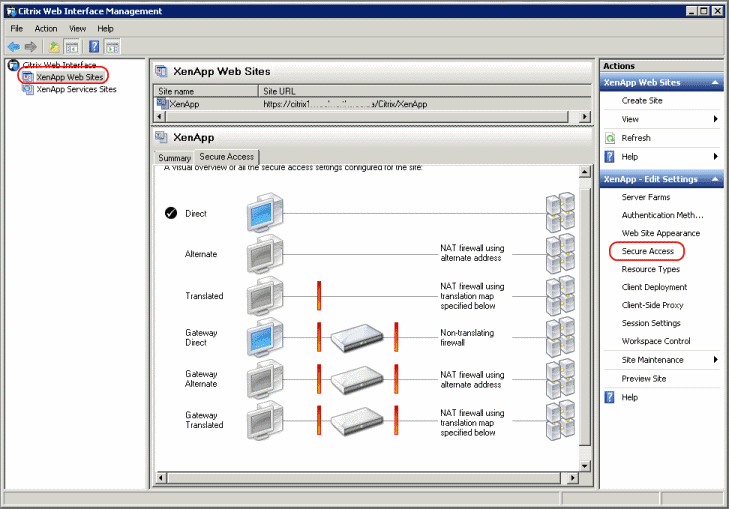Open Secure Access action in Edit Settings
The image size is (729, 509).
[x=648, y=251]
